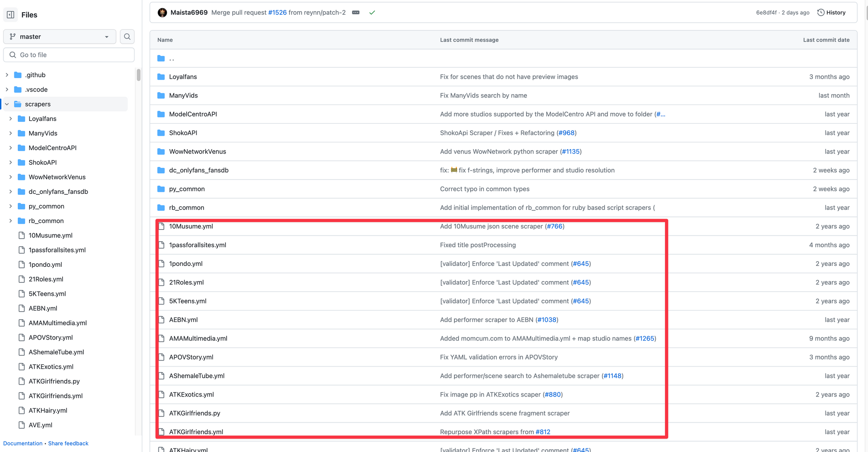Open ATKHairy.yml in the sidebar tree
Screen dimensions: 868x452
click(48, 411)
